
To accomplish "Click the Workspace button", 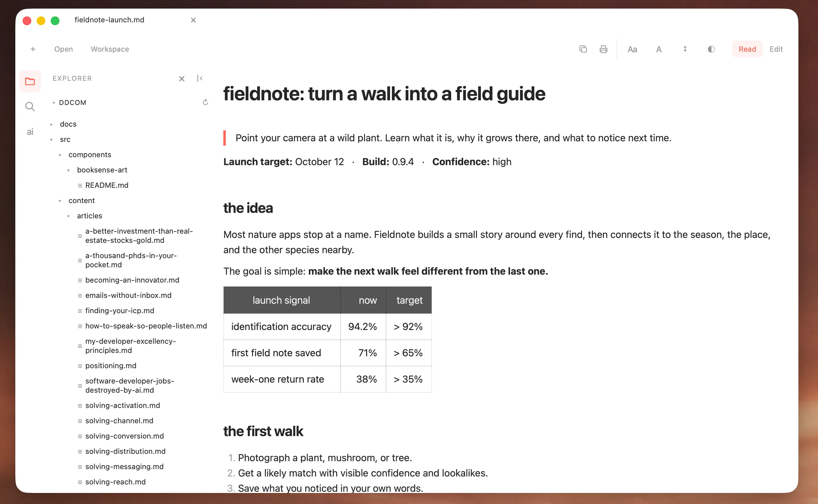I will (x=110, y=49).
